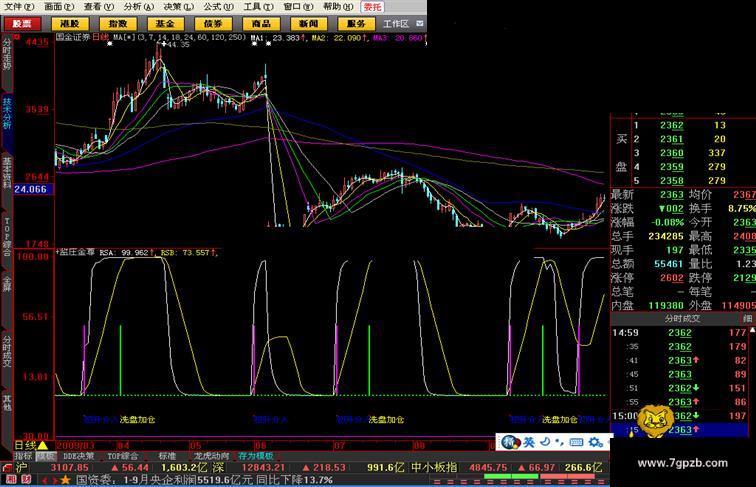Select the 基金 category button
Viewport: 756px width, 487px height.
165,23
